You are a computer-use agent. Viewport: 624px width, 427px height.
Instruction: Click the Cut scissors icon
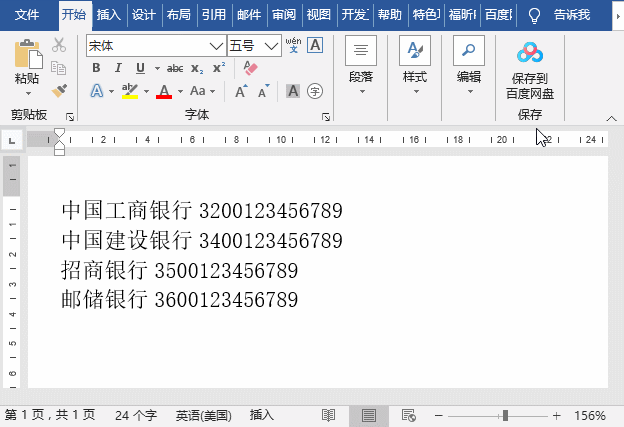point(59,45)
